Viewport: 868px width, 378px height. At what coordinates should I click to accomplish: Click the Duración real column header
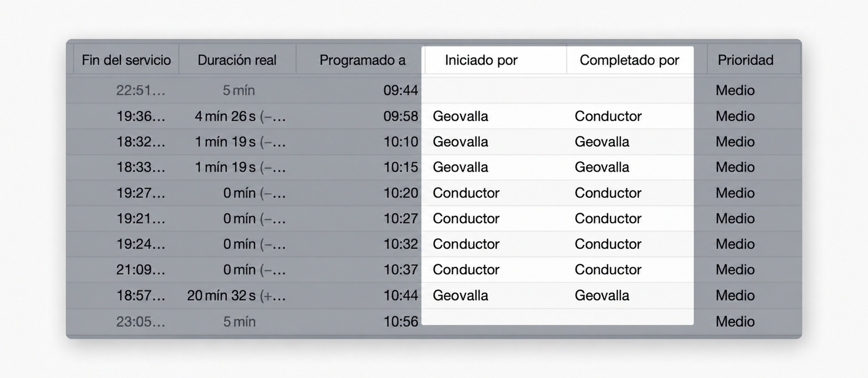(237, 60)
